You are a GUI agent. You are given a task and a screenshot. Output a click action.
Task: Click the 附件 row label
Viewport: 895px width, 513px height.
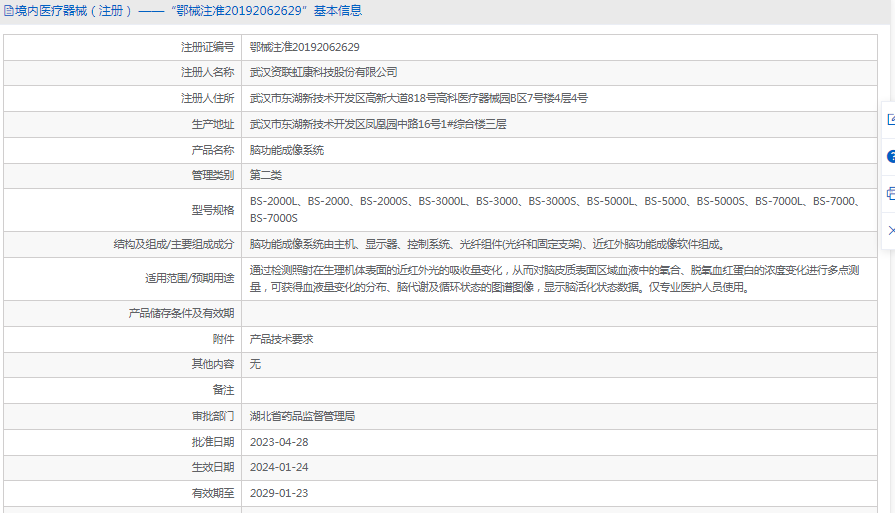point(224,339)
